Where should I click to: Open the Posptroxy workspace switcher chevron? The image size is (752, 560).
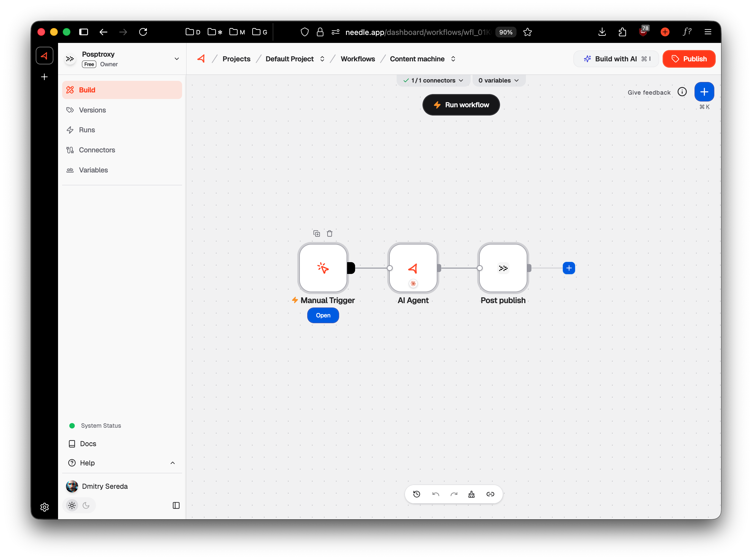(177, 59)
